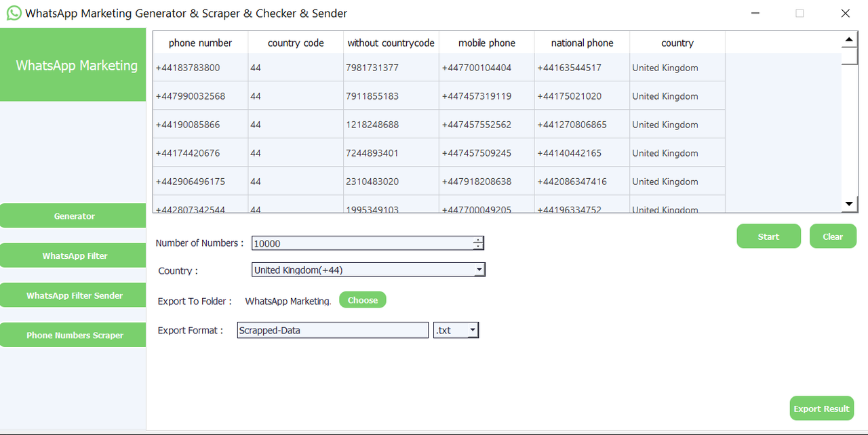Screen dimensions: 868x435
Task: Open the Phone Numbers Scraper section
Action: pyautogui.click(x=73, y=335)
